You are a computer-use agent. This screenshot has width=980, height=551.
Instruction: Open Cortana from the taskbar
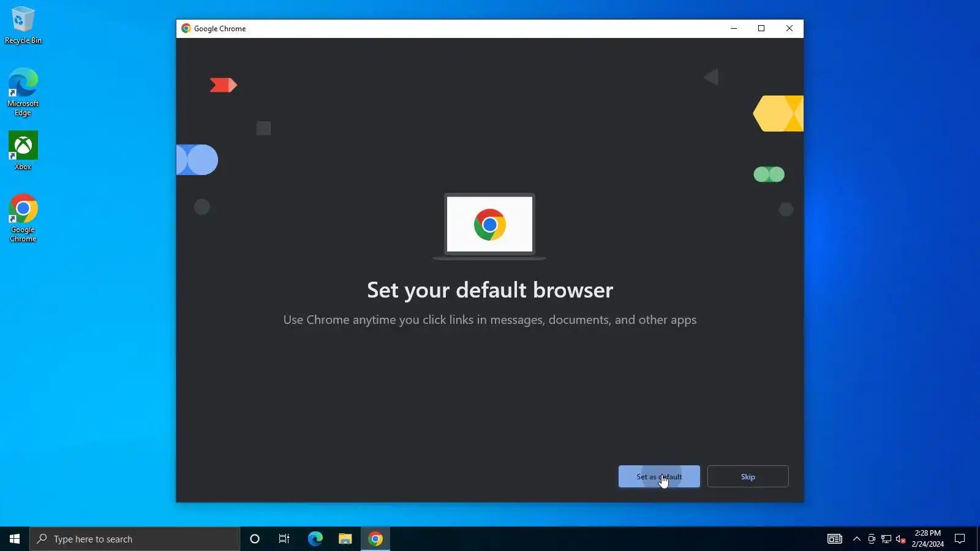[x=255, y=539]
